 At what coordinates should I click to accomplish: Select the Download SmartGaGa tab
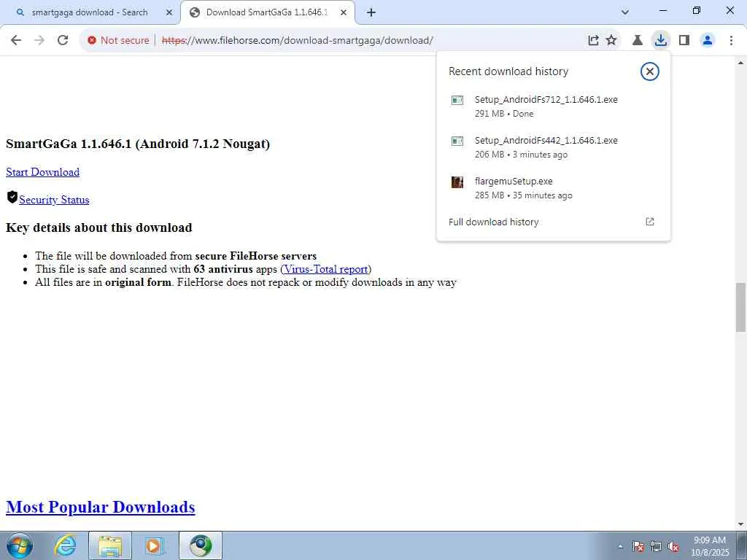click(x=267, y=12)
